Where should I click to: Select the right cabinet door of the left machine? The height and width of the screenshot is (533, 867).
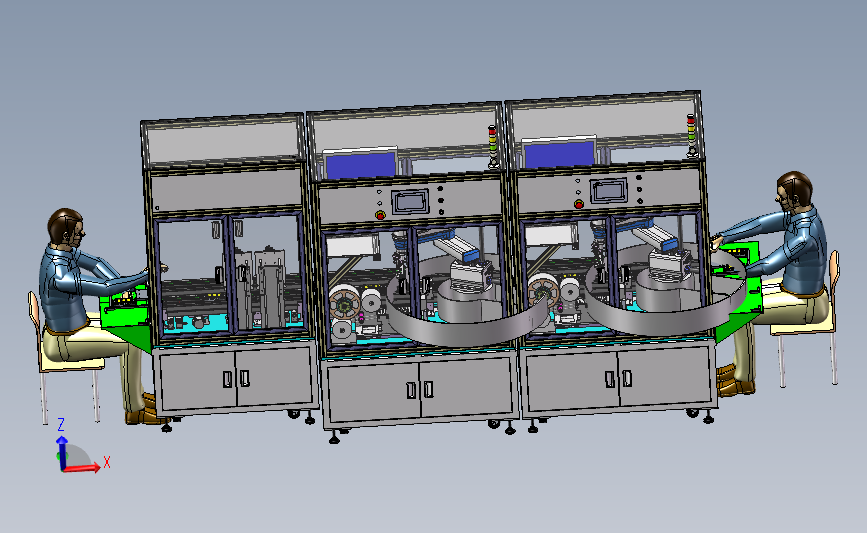(275, 376)
